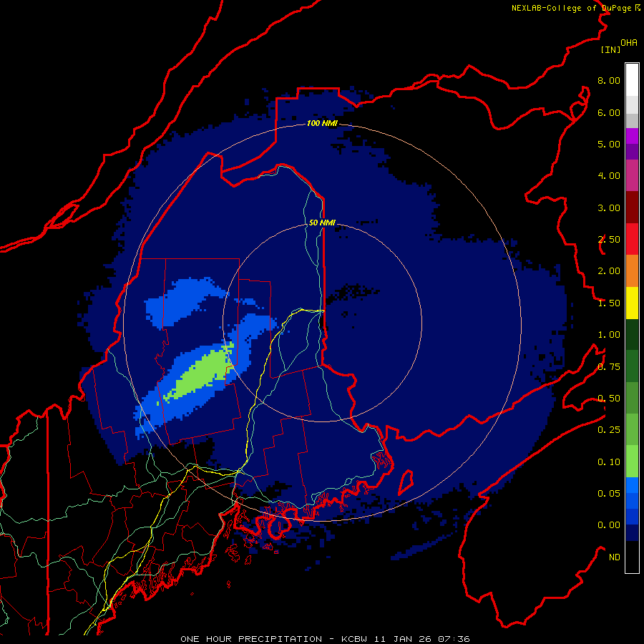The height and width of the screenshot is (644, 644).
Task: Click the 8.00 legend value
Action: [x=609, y=80]
